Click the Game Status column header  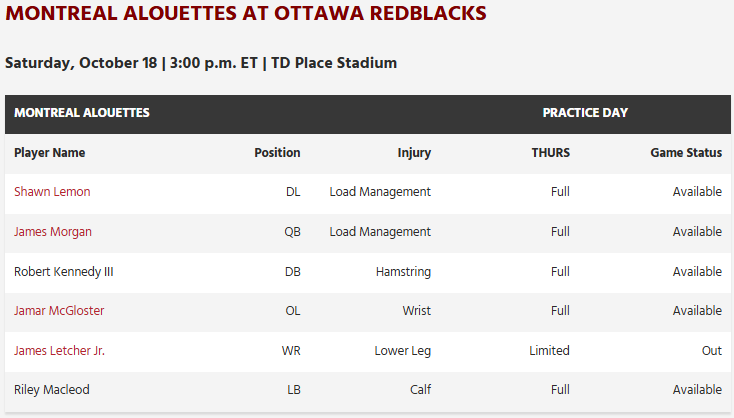tap(686, 153)
